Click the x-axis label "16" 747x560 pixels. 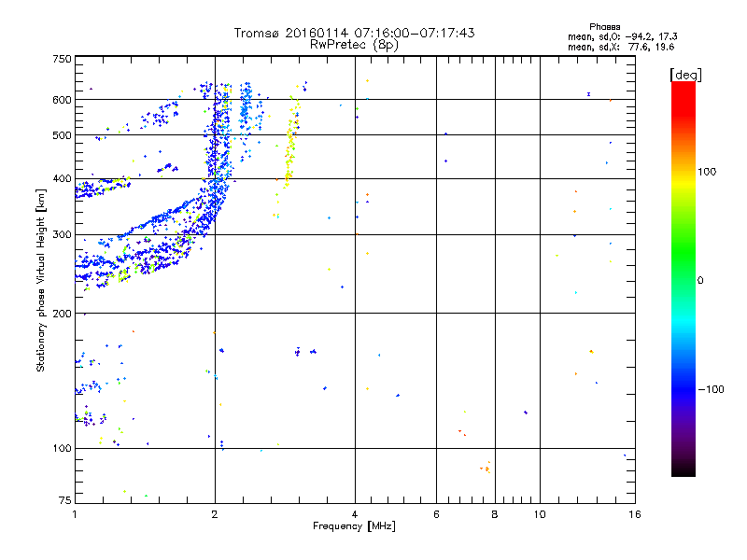pos(635,514)
